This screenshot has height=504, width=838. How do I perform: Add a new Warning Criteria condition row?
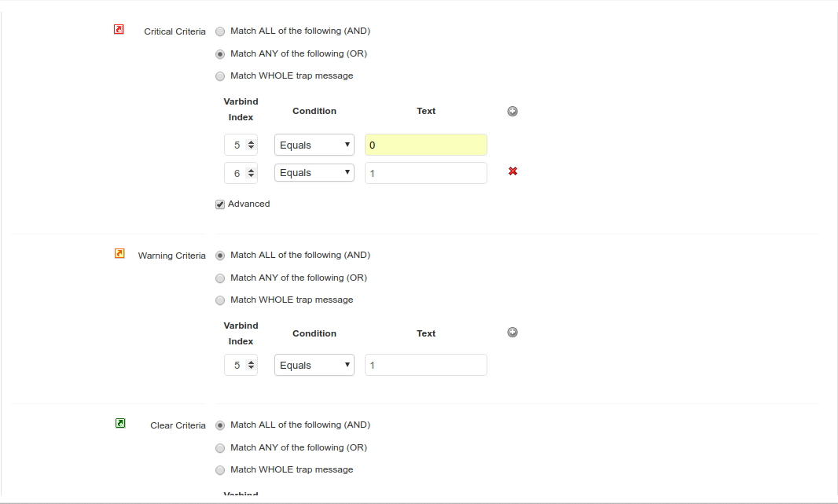pos(513,333)
